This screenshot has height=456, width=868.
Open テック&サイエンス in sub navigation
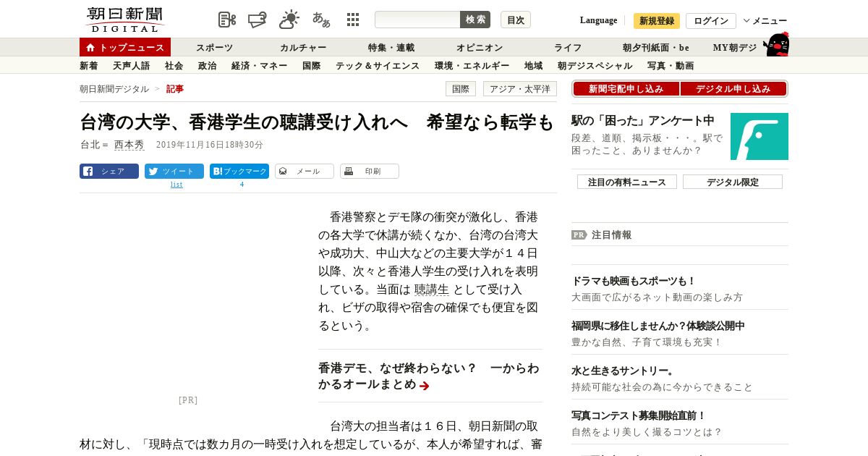[378, 66]
